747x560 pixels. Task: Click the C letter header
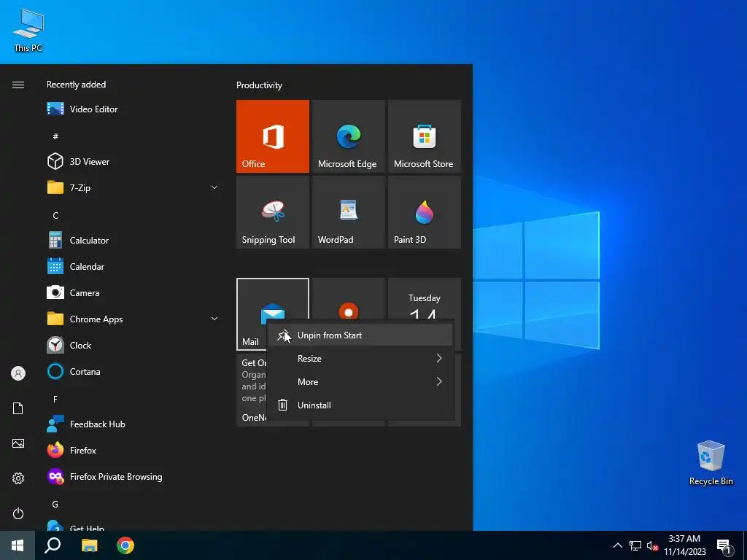pyautogui.click(x=55, y=215)
